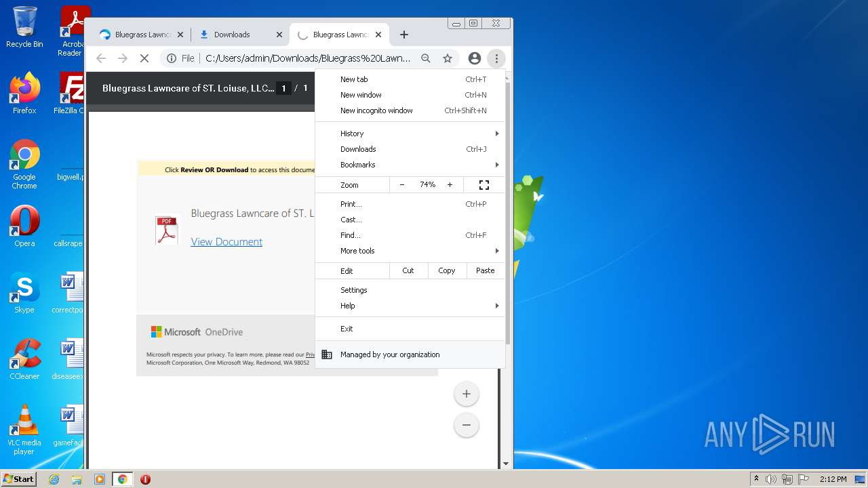
Task: Open Windows Explorer folder in taskbar
Action: (x=77, y=479)
